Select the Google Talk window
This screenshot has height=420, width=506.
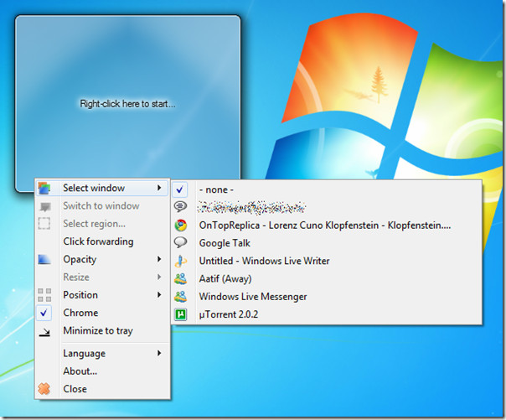coord(327,243)
